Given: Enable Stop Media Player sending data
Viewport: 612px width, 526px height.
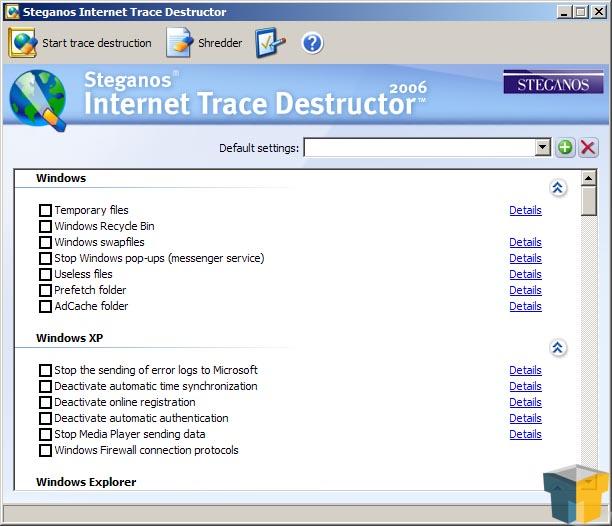Looking at the screenshot, I should [45, 434].
